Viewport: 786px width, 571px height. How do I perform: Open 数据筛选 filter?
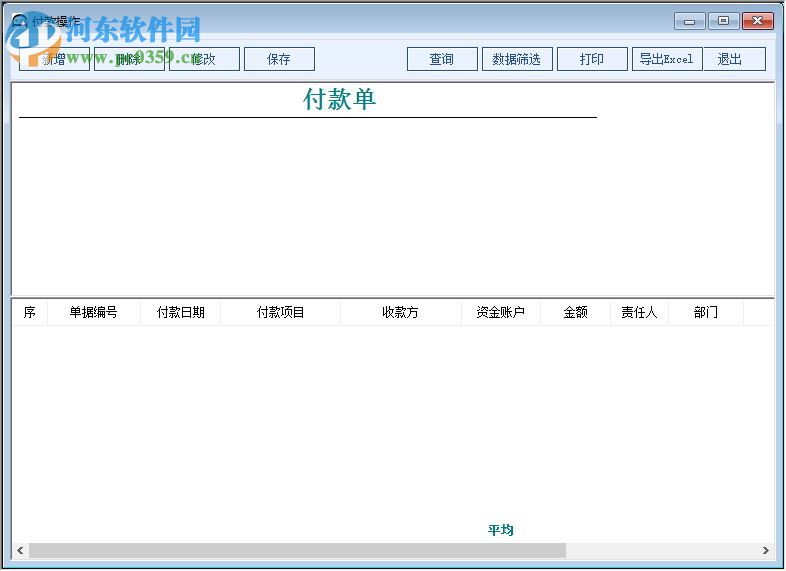coord(517,59)
